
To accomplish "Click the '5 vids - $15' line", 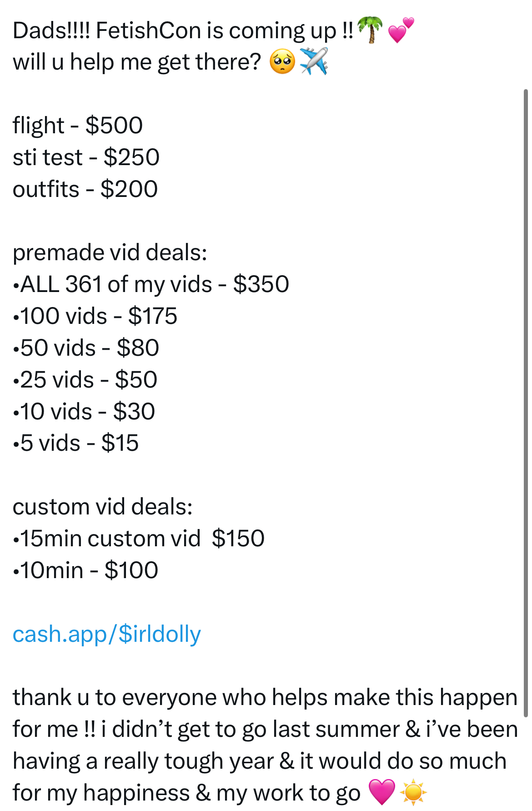I will point(75,443).
